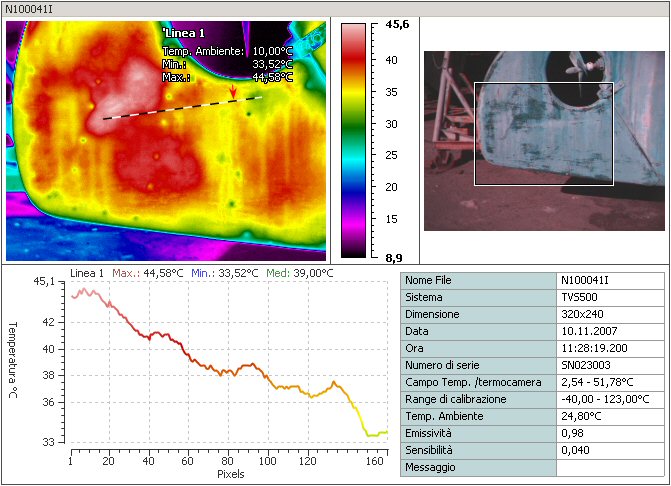This screenshot has height=486, width=671.
Task: Select the Emissività 0,98 value
Action: coord(608,434)
